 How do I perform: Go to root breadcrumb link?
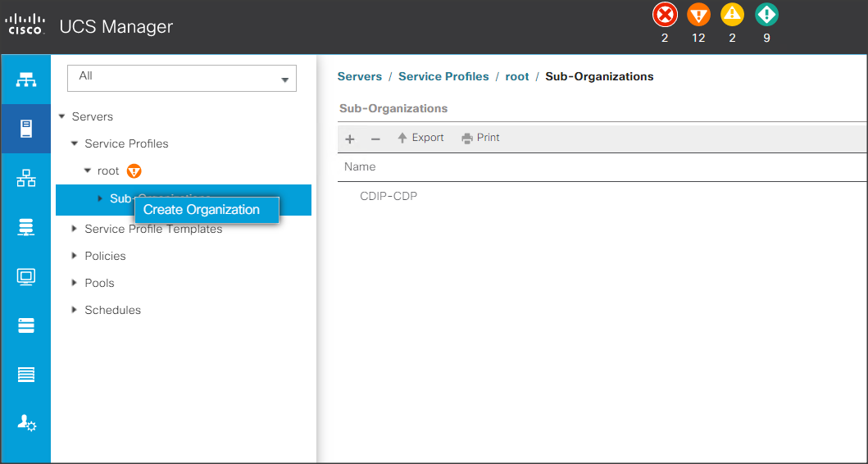[x=517, y=76]
